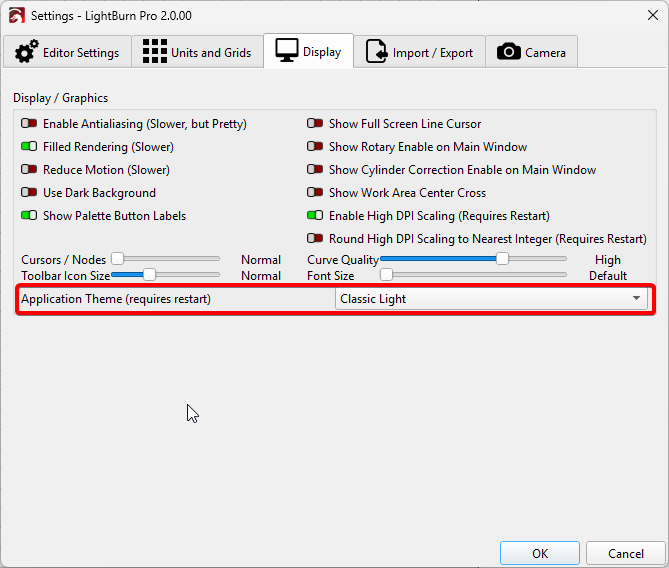669x568 pixels.
Task: Click the Cancel button
Action: point(625,553)
